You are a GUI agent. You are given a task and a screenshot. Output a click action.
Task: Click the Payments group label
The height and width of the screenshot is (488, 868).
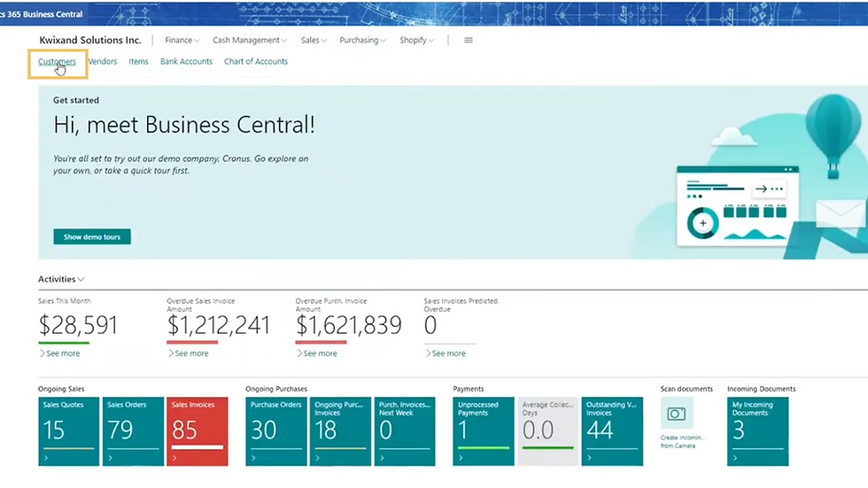point(469,389)
